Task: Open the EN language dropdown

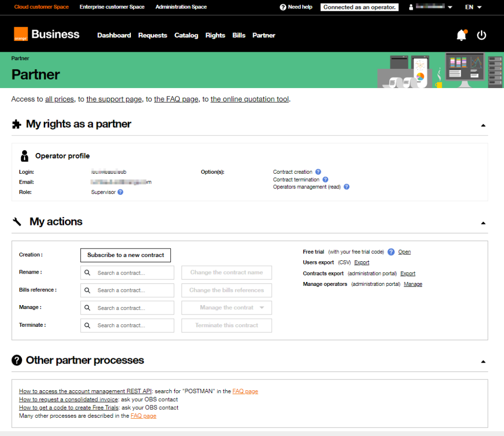Action: pyautogui.click(x=473, y=7)
